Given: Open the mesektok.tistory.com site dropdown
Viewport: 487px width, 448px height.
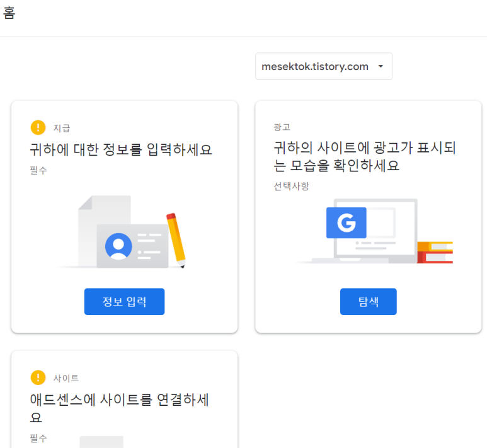Looking at the screenshot, I should point(324,66).
